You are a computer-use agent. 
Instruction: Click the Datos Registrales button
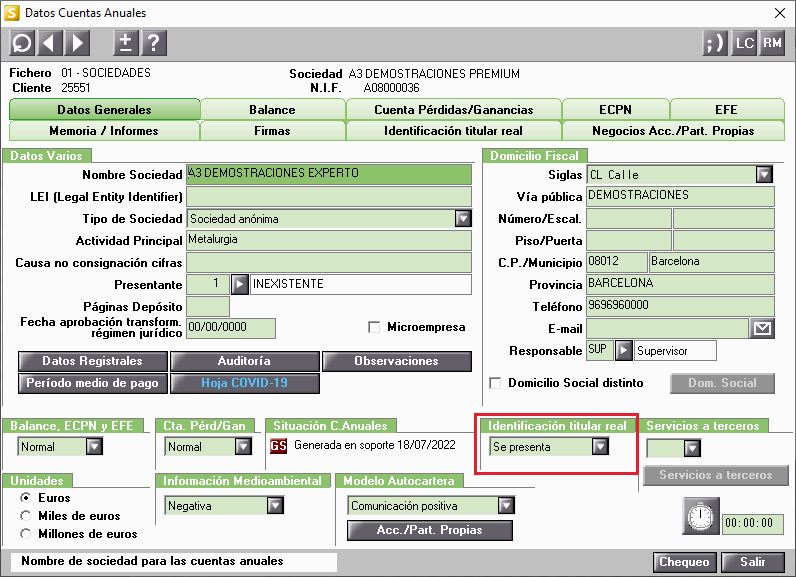92,361
